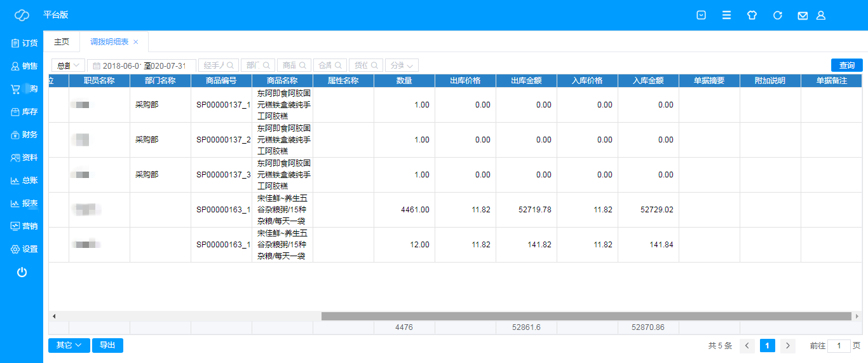The image size is (868, 363).
Task: Open the mail envelope icon
Action: click(803, 15)
